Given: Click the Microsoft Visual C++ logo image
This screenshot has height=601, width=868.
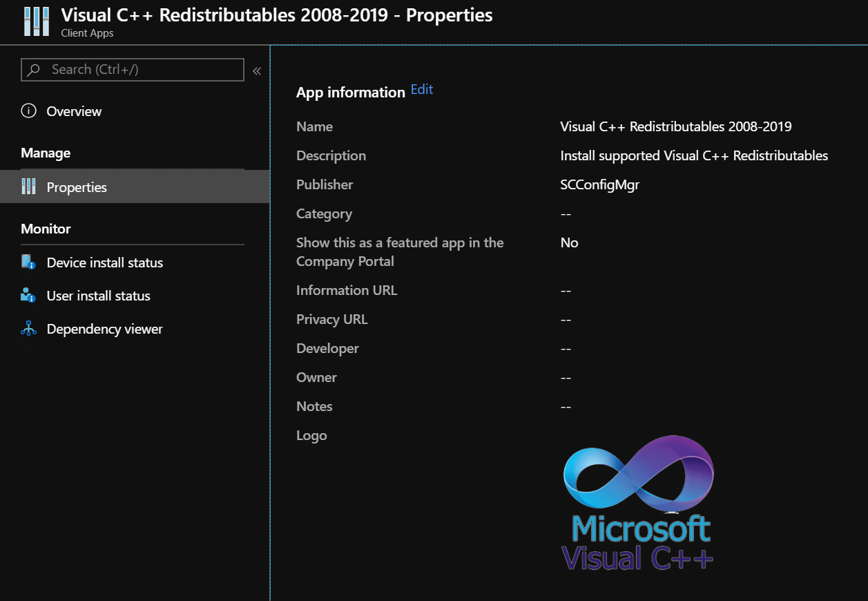Looking at the screenshot, I should click(639, 503).
